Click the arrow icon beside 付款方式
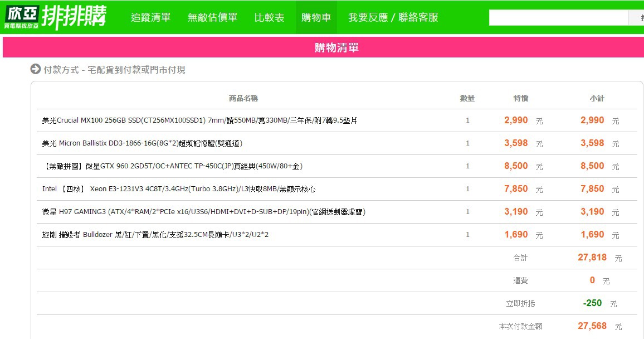This screenshot has width=644, height=339. [36, 69]
